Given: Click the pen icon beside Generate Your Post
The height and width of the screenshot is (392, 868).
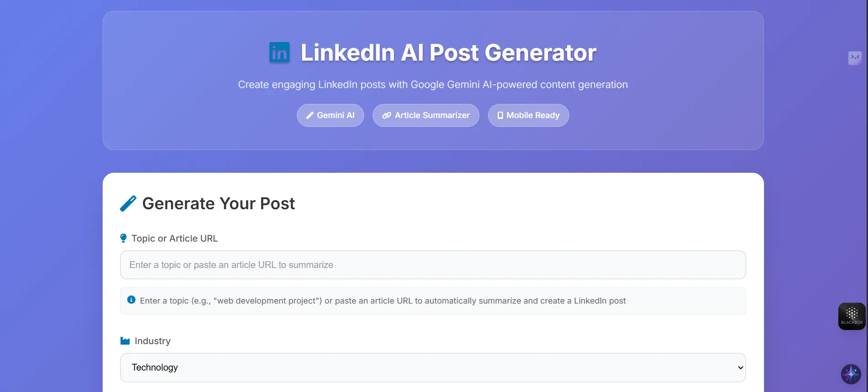Looking at the screenshot, I should [128, 203].
